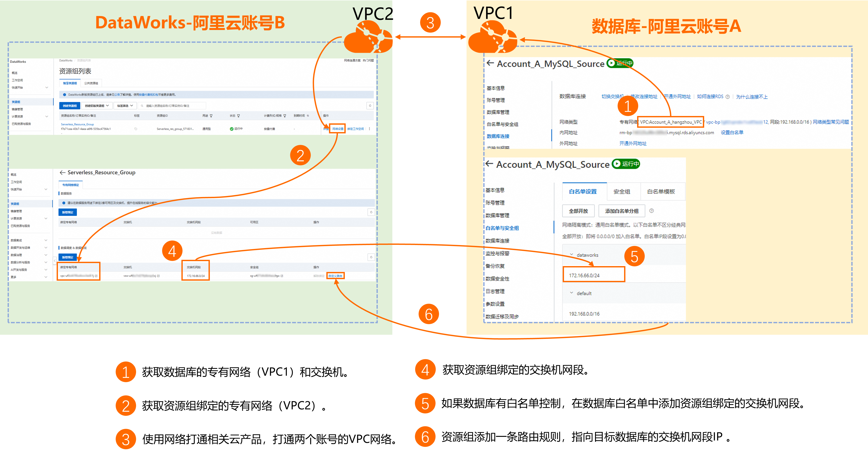868x464 pixels.
Task: Click 创建资源组 button
Action: 70,106
